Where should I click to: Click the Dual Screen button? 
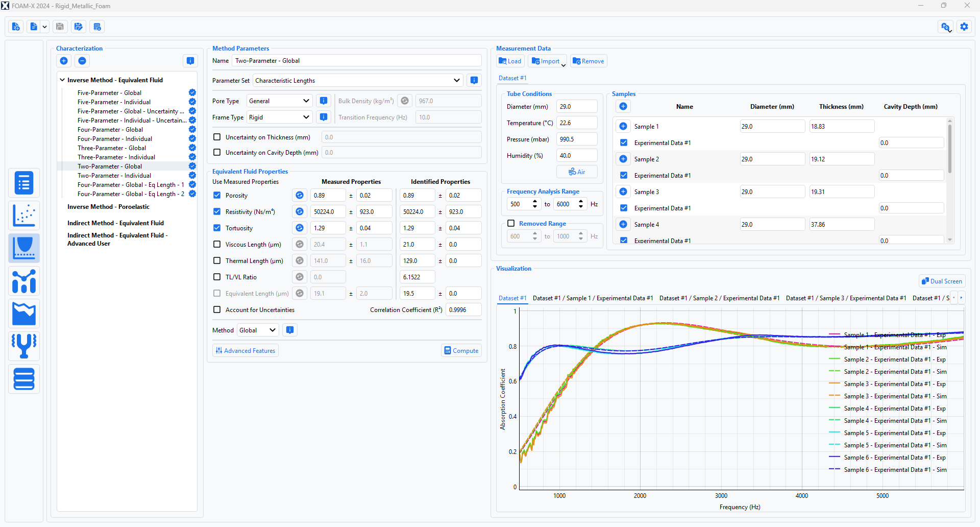942,281
